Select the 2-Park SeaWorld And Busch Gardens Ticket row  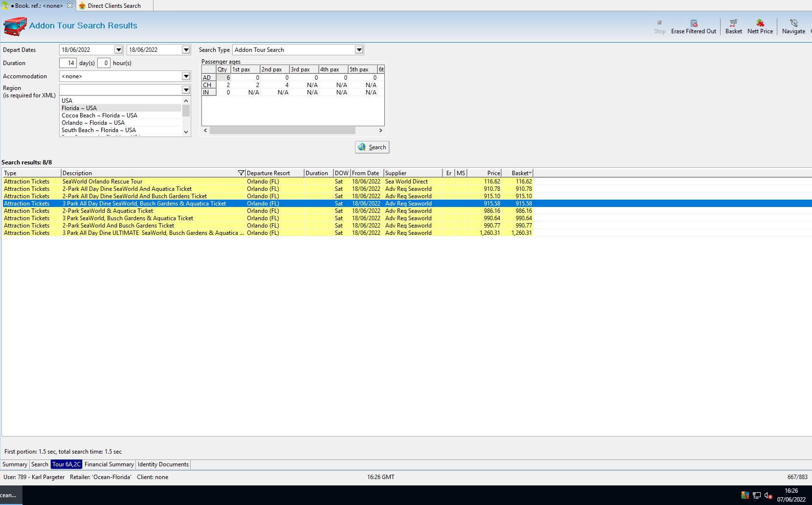point(267,226)
